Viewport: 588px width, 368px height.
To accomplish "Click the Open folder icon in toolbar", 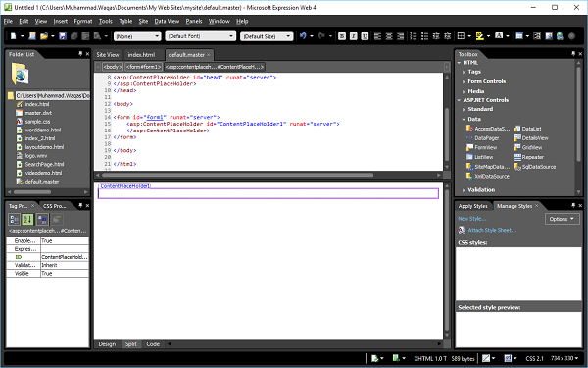I will point(44,36).
